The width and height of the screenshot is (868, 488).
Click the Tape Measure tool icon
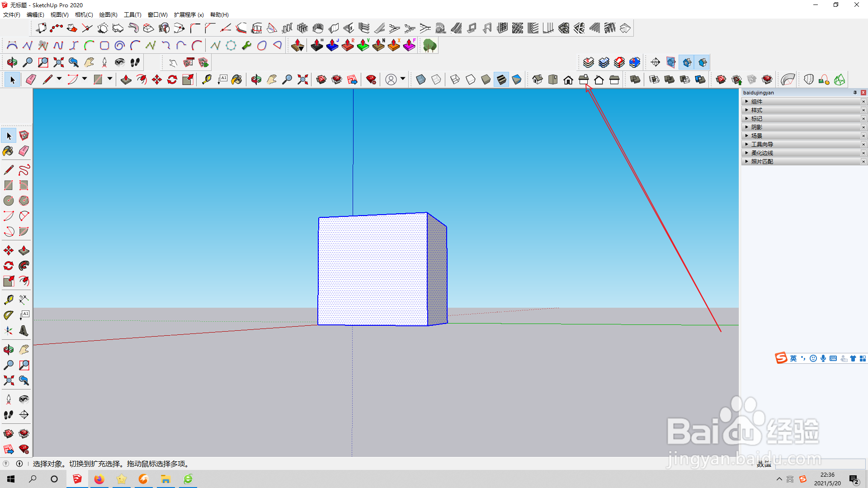coord(207,80)
